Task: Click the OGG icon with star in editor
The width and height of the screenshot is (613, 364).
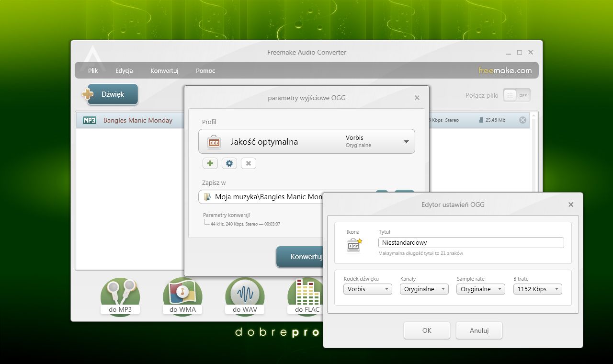Action: tap(354, 245)
